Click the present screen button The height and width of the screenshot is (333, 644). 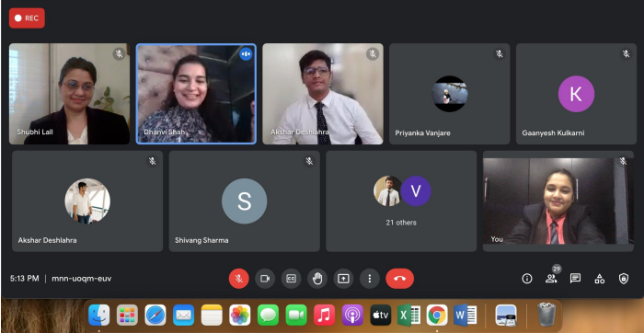343,279
